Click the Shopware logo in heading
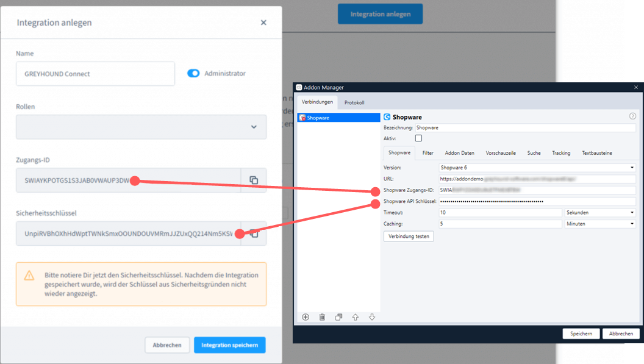This screenshot has height=364, width=644. click(387, 117)
